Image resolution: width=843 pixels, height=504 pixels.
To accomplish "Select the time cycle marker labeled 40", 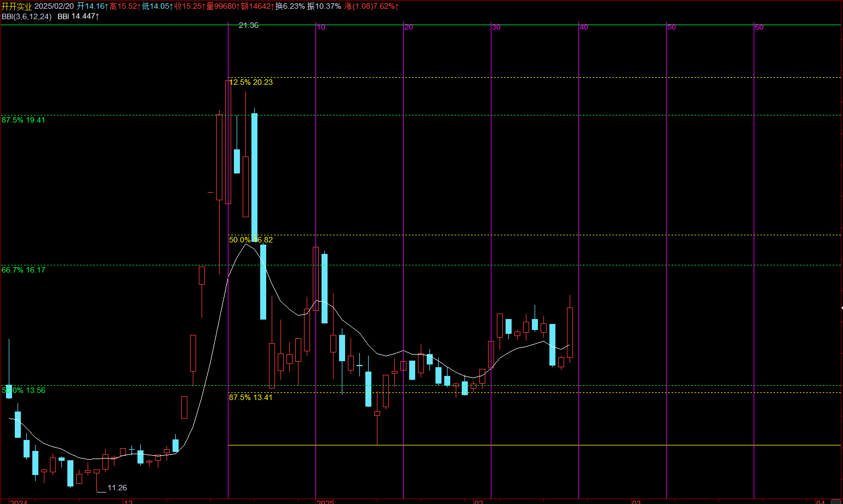I will point(584,27).
